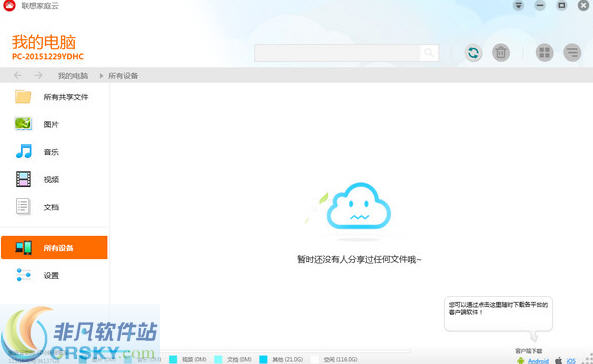Click the refresh sync icon
593x364 pixels.
coord(473,53)
